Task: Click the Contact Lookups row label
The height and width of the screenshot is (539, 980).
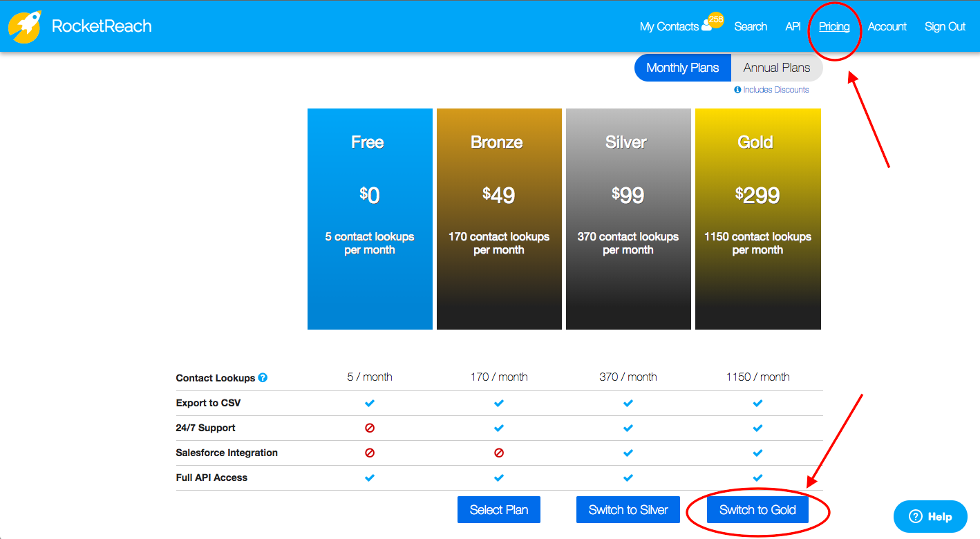Action: pyautogui.click(x=216, y=378)
